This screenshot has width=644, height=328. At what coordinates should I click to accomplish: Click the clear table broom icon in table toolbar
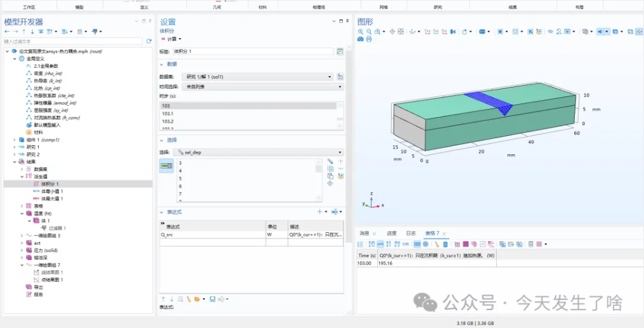tap(437, 244)
